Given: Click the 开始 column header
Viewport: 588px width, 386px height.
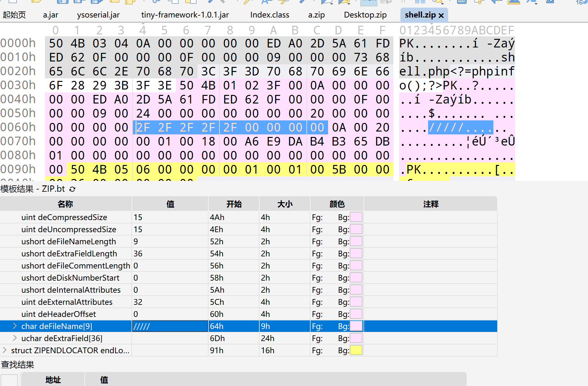Looking at the screenshot, I should pos(234,204).
